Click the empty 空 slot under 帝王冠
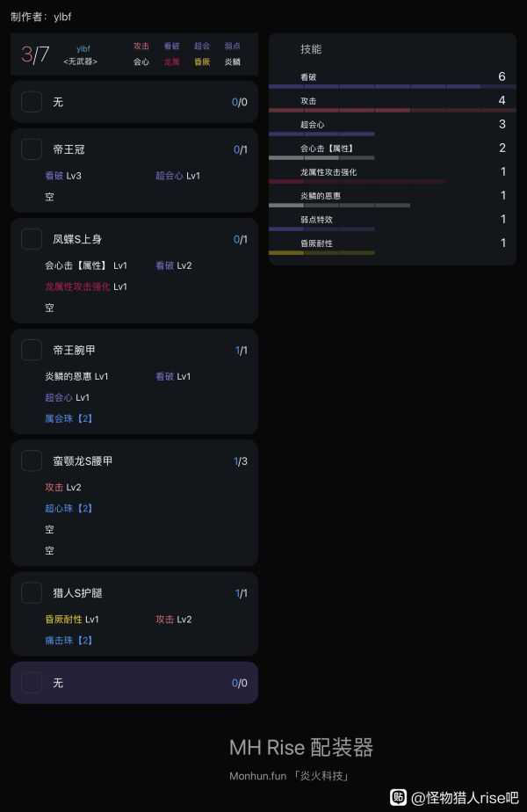 click(50, 197)
